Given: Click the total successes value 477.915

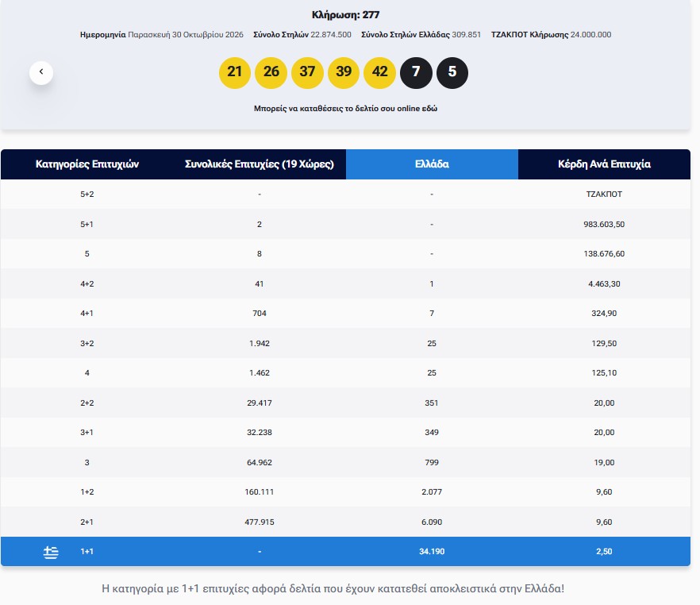Looking at the screenshot, I should [x=260, y=522].
